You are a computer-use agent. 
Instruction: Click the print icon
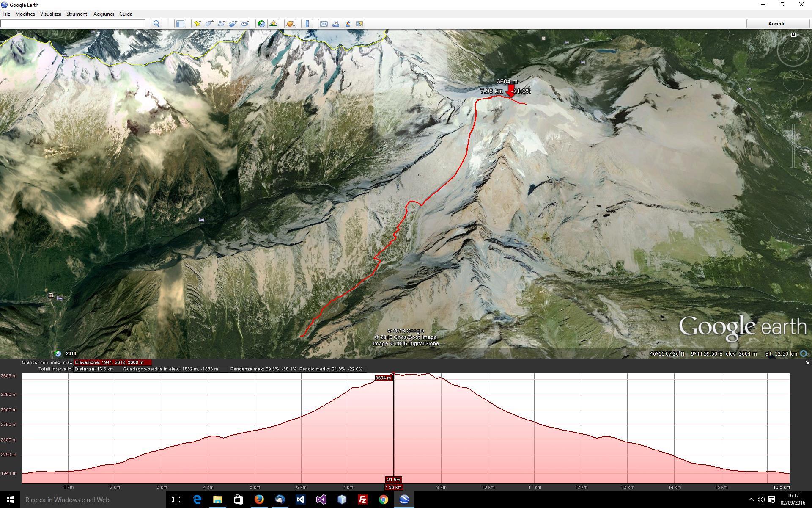tap(336, 24)
